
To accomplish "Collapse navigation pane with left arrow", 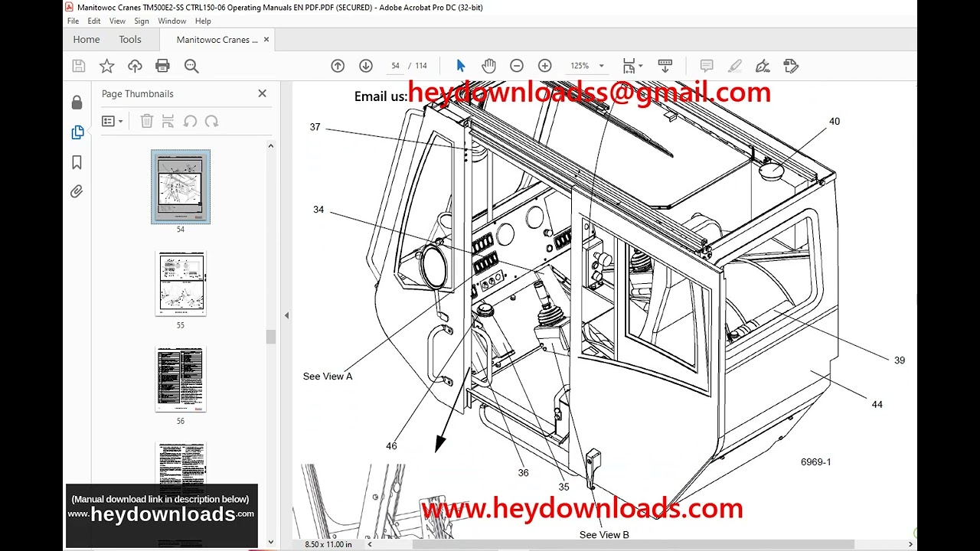I will [286, 315].
